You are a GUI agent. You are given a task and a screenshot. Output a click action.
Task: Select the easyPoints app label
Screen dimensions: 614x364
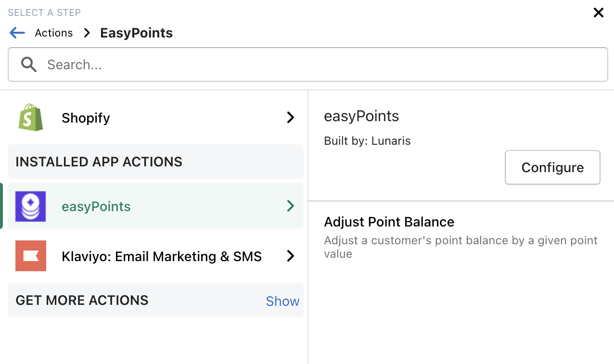96,206
